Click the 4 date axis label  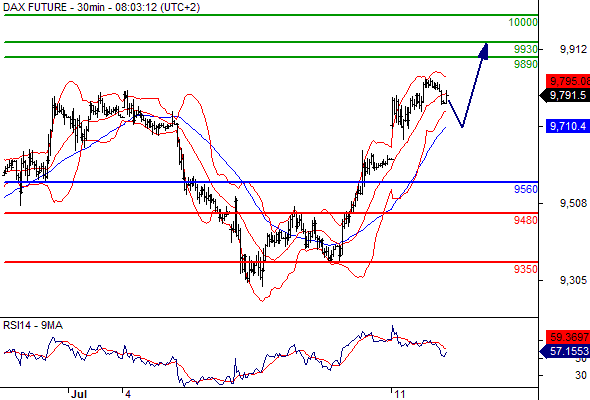click(x=128, y=394)
